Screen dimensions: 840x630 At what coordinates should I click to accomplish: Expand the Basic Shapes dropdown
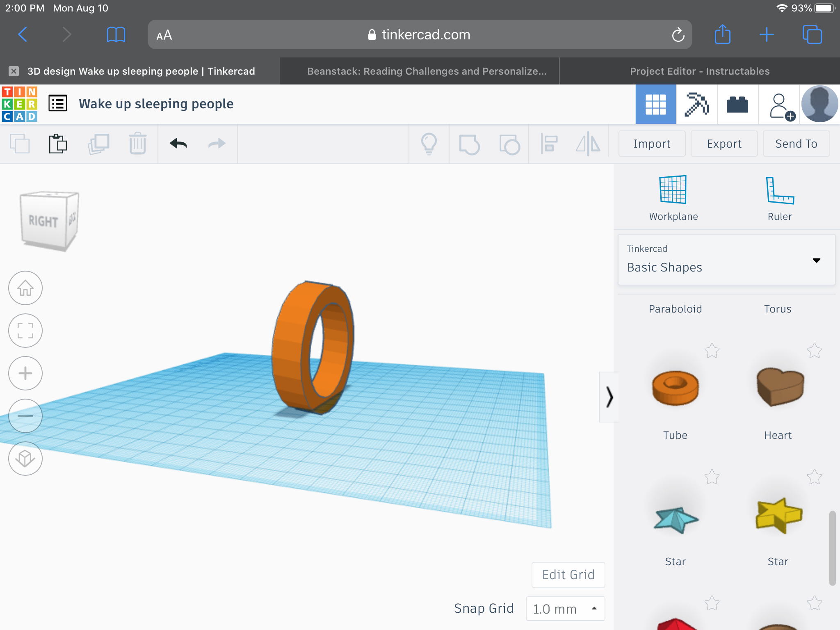tap(726, 260)
